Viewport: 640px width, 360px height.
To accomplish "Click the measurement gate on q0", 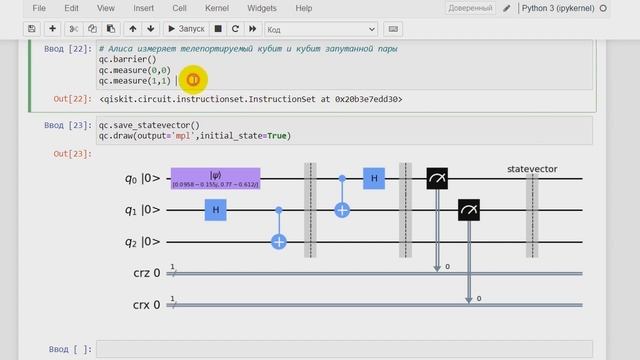I will pos(437,178).
